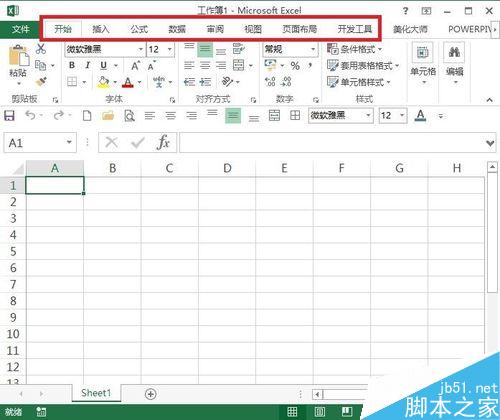Toggle Underline formatting in the ribbon
The width and height of the screenshot is (500, 420).
pos(103,65)
